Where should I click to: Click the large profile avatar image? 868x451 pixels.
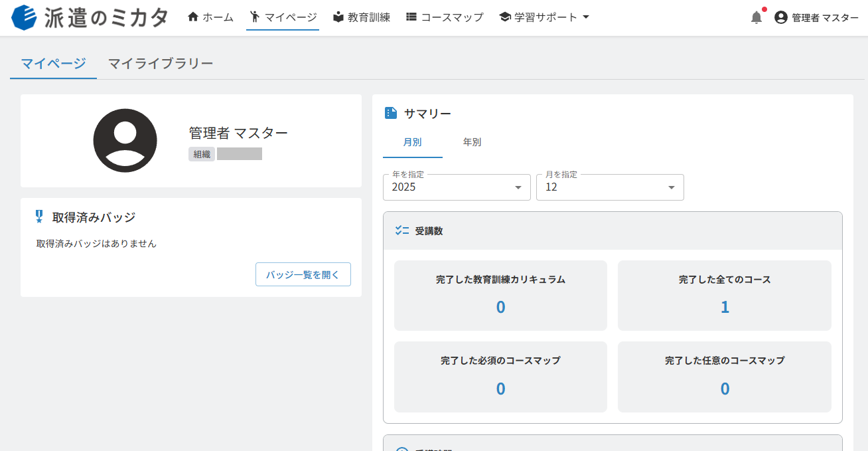(125, 141)
